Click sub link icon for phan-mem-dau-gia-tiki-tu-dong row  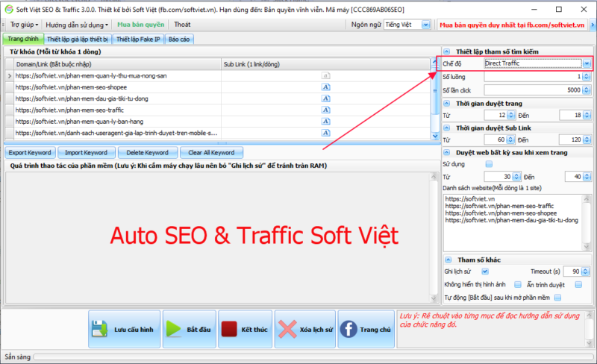pos(325,98)
